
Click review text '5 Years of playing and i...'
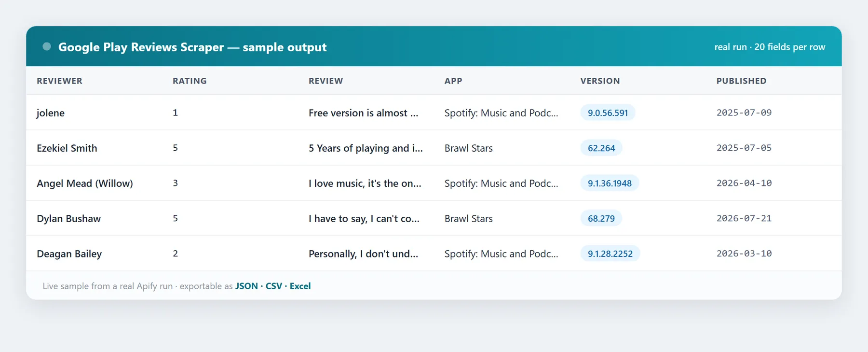coord(366,148)
